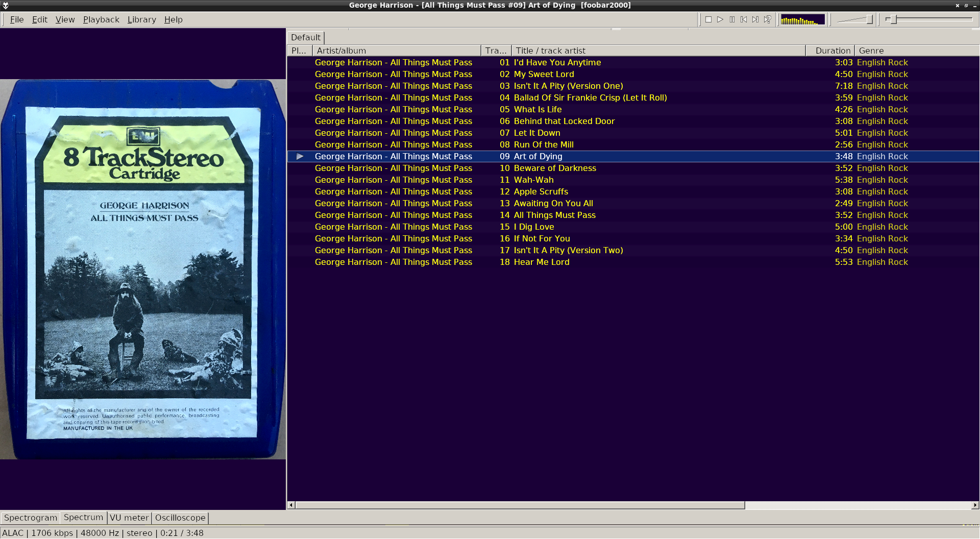
Task: Switch to the Spectrogram tab
Action: (x=30, y=518)
